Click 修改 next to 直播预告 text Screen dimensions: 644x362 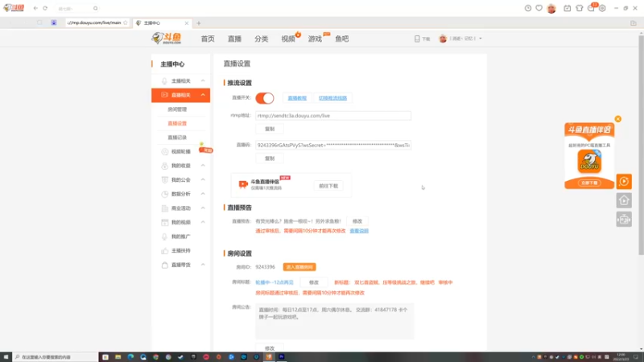[x=357, y=221]
